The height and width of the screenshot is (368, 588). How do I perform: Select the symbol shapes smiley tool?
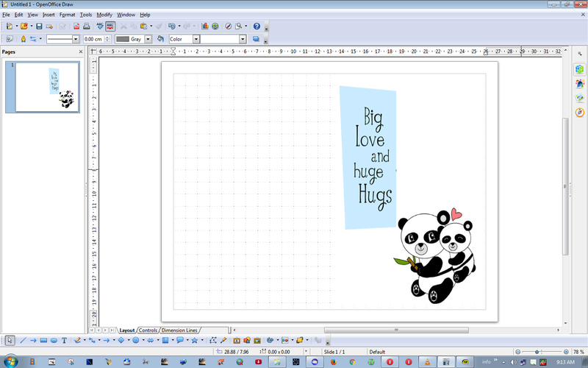pos(136,340)
